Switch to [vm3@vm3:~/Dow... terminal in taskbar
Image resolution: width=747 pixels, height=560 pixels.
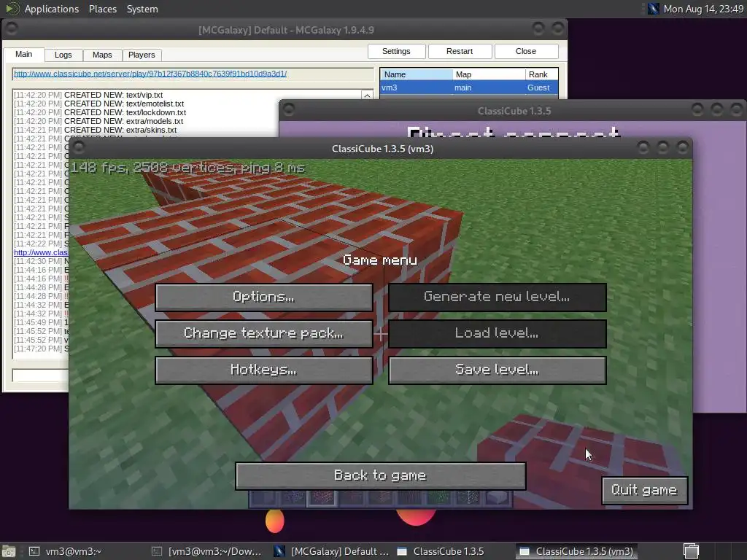(207, 551)
